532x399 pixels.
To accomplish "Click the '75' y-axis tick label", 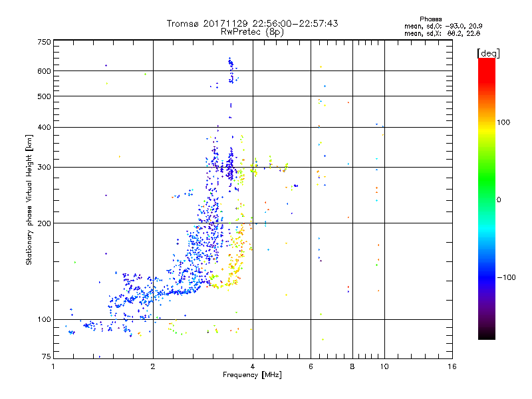I will (x=47, y=356).
